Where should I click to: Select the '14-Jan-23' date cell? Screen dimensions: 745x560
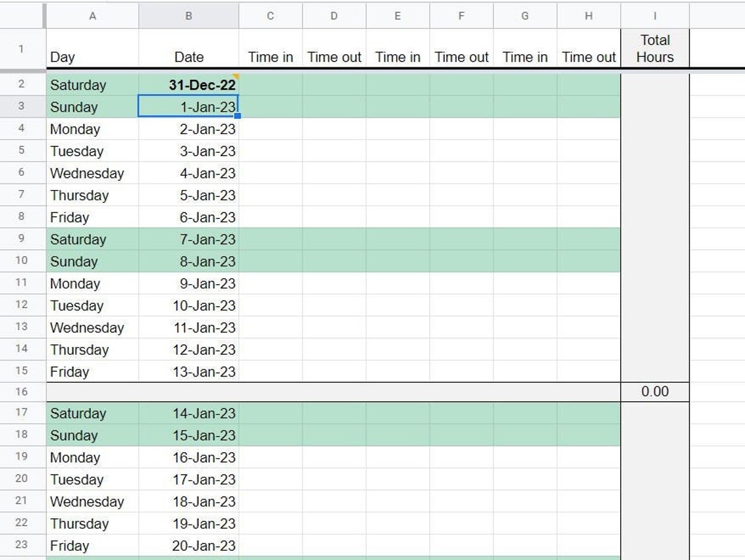click(x=189, y=413)
